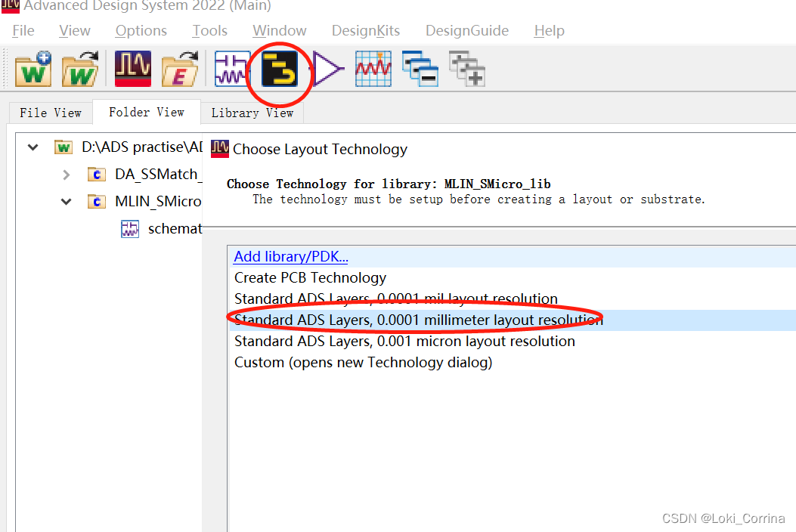
Task: Open the File menu
Action: click(x=23, y=30)
